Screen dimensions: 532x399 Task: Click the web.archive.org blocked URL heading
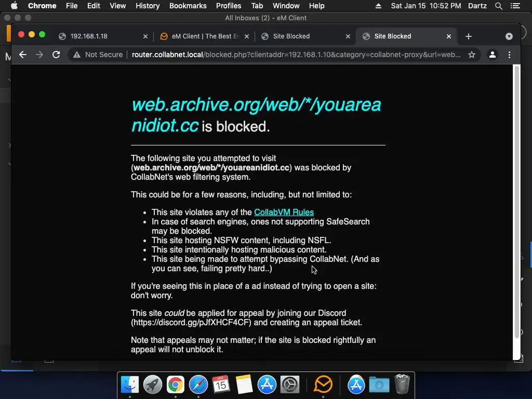[x=256, y=115]
